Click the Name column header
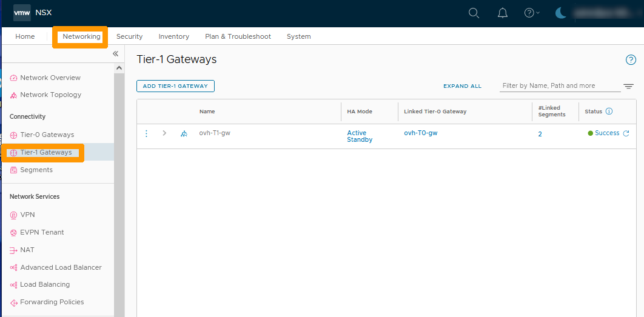This screenshot has width=644, height=317. (x=207, y=112)
